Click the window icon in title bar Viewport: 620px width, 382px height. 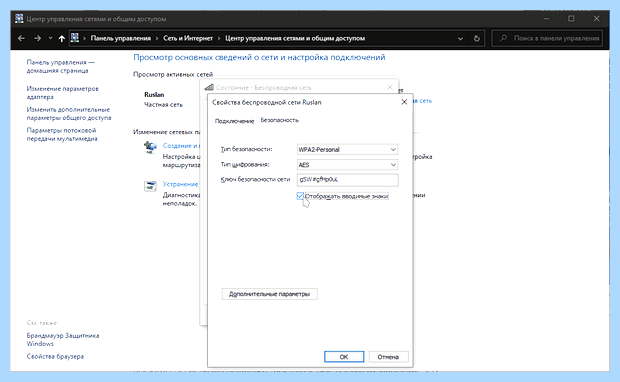coord(19,19)
